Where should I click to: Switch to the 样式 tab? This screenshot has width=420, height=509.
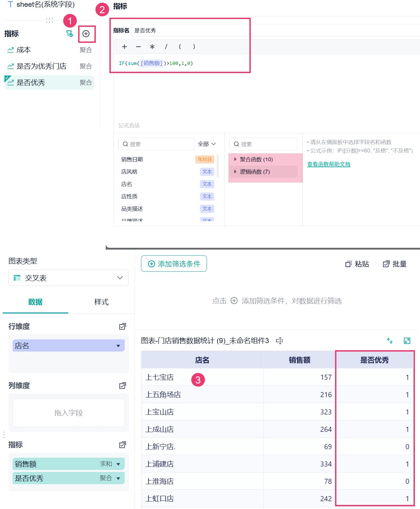click(101, 302)
